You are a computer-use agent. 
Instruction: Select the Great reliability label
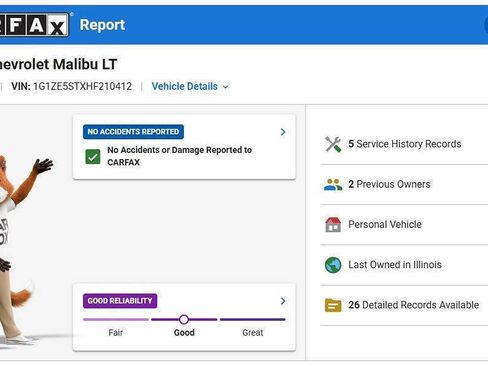click(253, 333)
